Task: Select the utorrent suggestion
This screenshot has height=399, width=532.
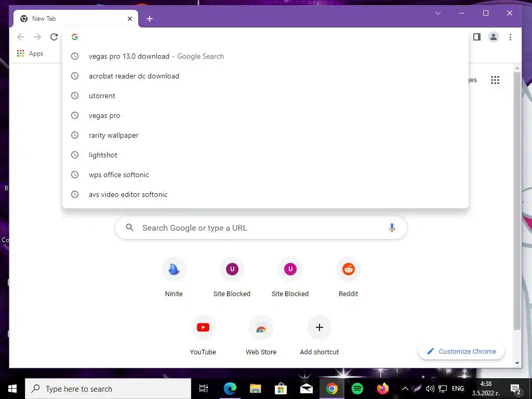Action: (265, 96)
